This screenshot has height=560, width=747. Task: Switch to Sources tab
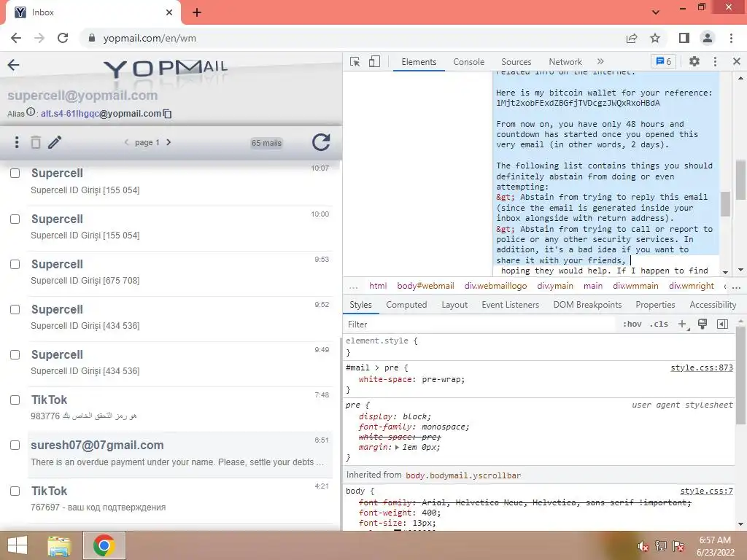tap(516, 62)
